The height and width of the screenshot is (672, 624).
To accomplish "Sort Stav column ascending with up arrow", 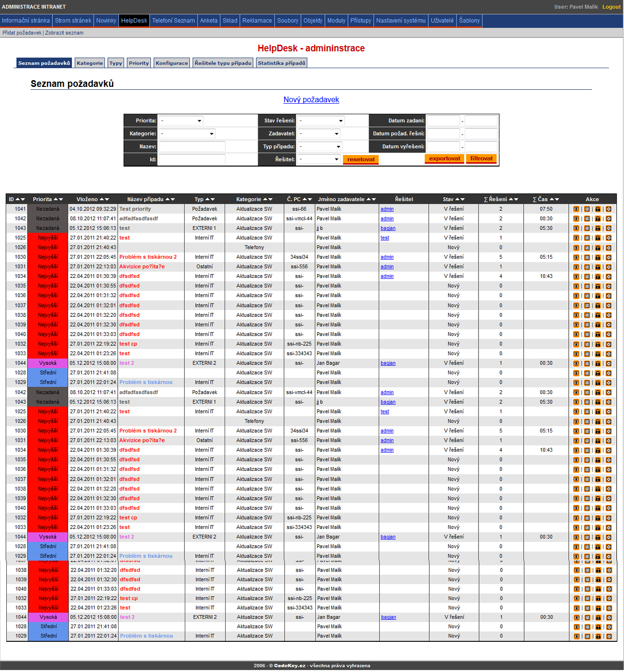I will pos(457,199).
